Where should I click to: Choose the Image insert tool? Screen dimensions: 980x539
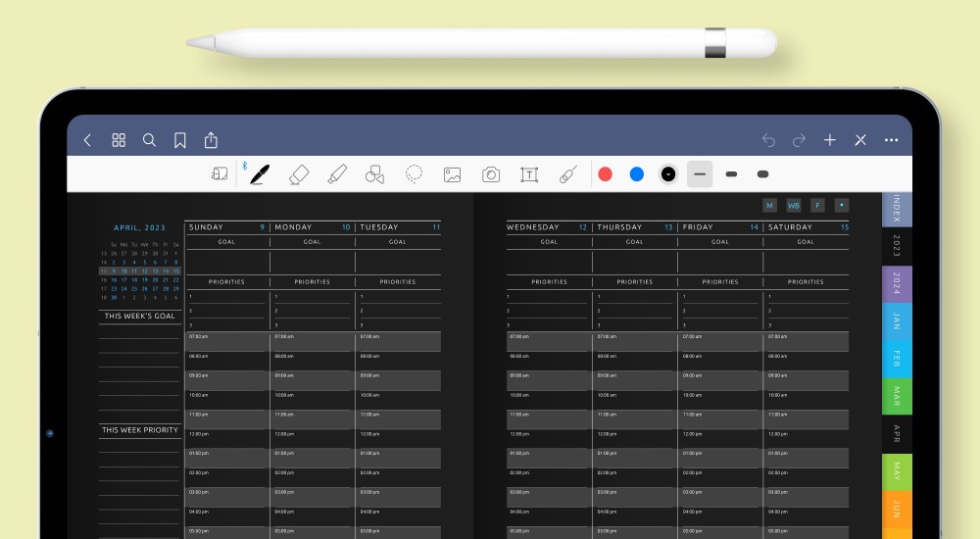(452, 174)
